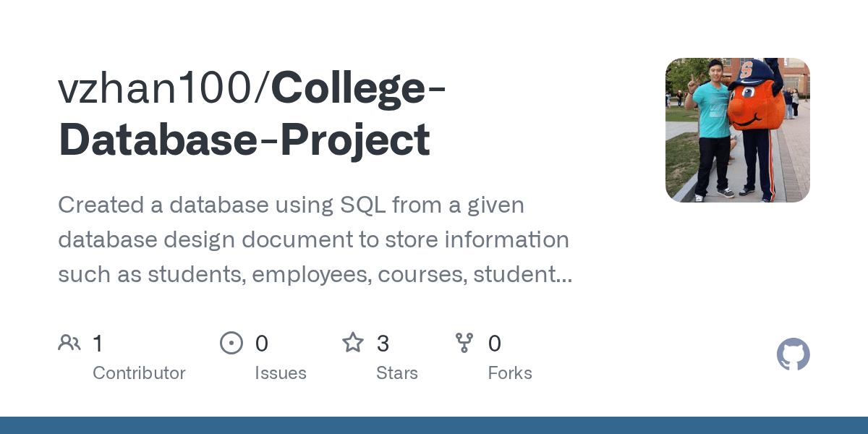Click the Issues circle-dot icon
The height and width of the screenshot is (434, 868).
click(x=231, y=343)
